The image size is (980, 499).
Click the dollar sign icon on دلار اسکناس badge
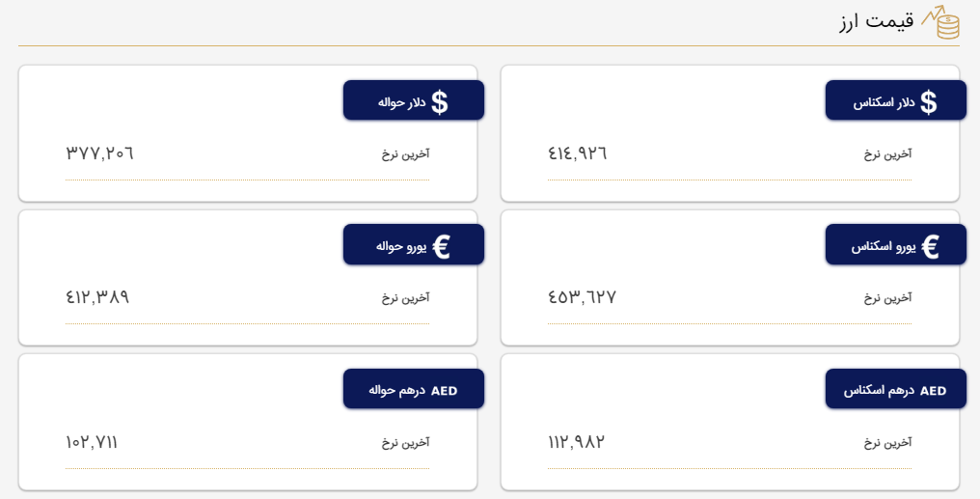(928, 102)
